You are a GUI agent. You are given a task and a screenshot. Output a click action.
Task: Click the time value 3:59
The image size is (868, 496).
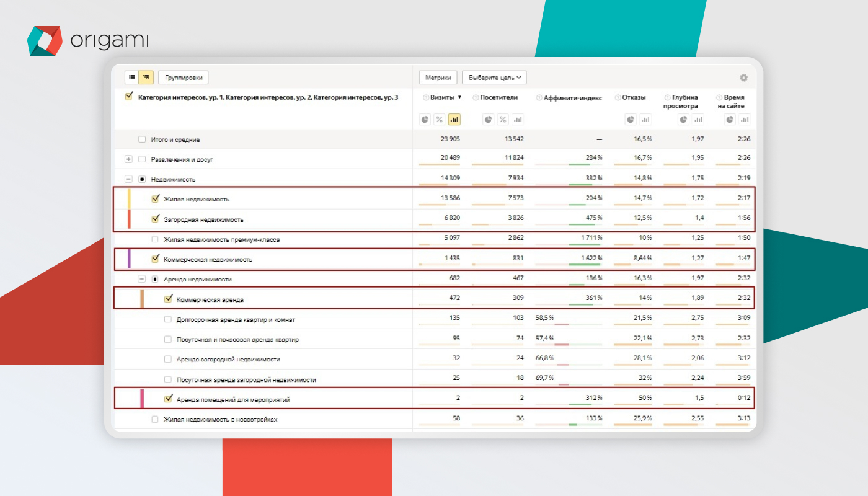click(744, 379)
